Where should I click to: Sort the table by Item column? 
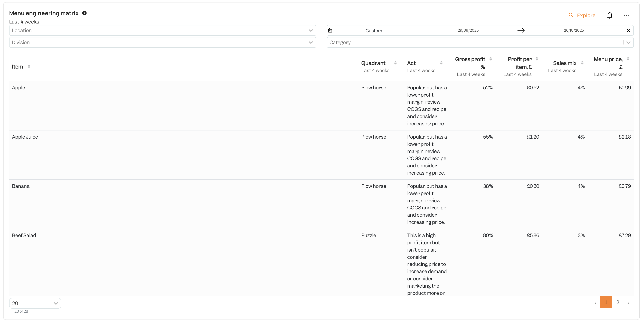(x=29, y=66)
